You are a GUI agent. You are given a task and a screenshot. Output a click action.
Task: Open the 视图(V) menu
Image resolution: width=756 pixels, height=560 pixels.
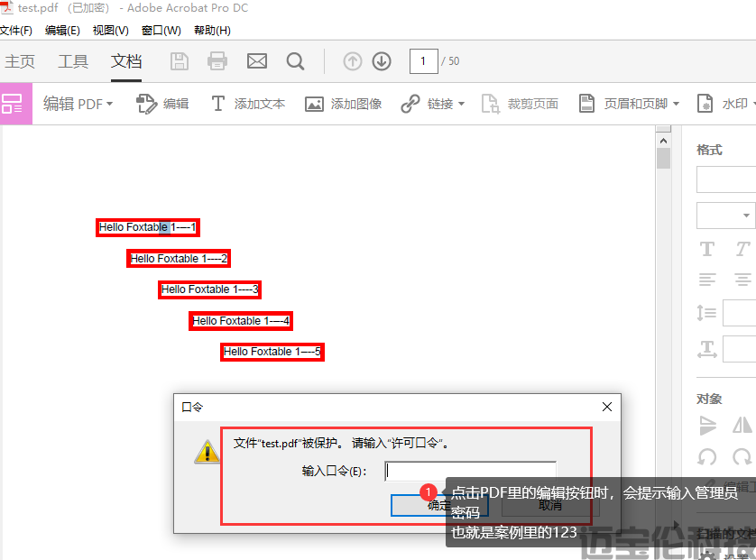(110, 31)
